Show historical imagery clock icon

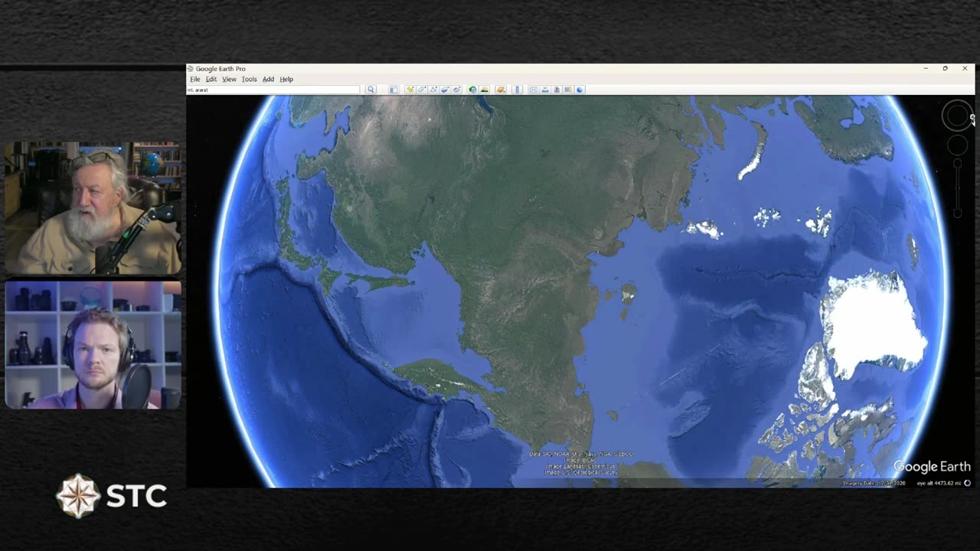(x=472, y=90)
